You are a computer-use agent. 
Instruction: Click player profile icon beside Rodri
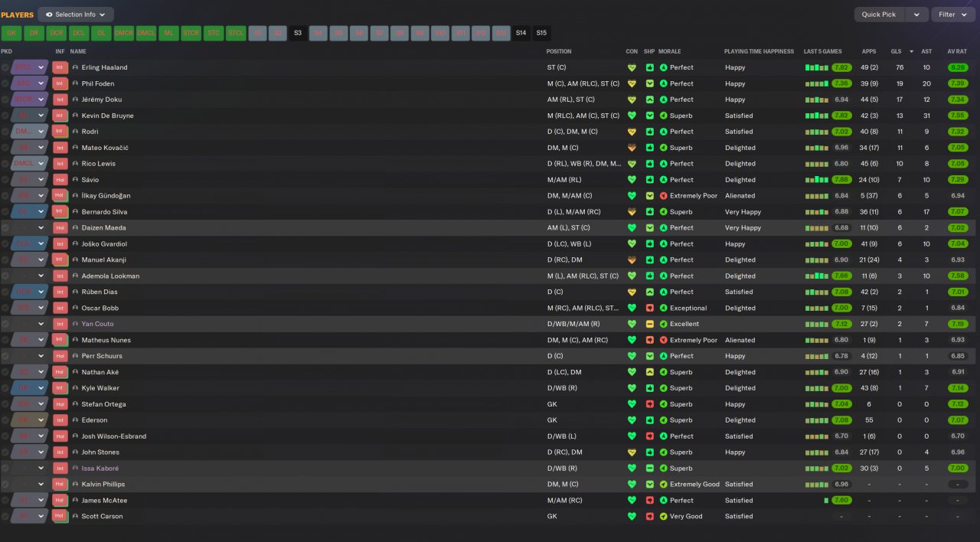pyautogui.click(x=75, y=132)
